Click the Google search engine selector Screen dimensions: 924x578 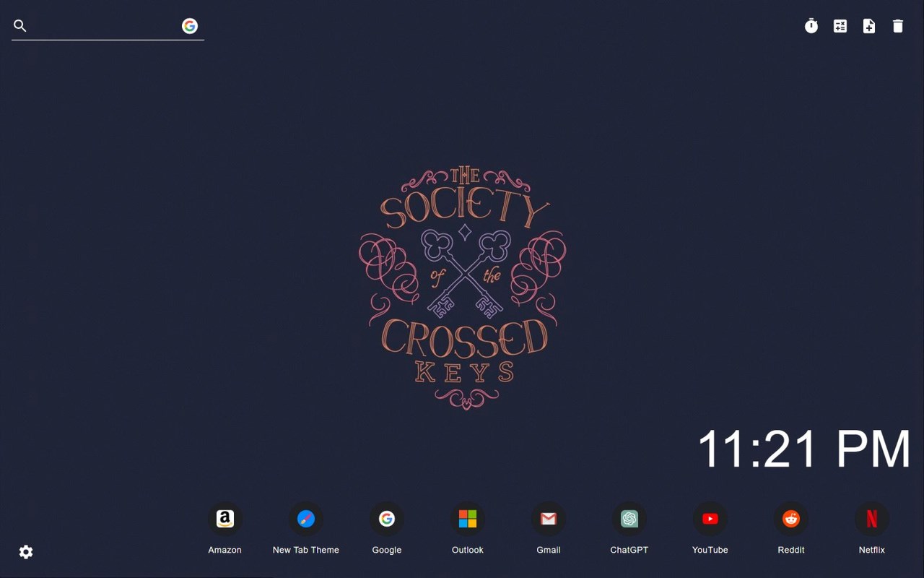pos(190,26)
